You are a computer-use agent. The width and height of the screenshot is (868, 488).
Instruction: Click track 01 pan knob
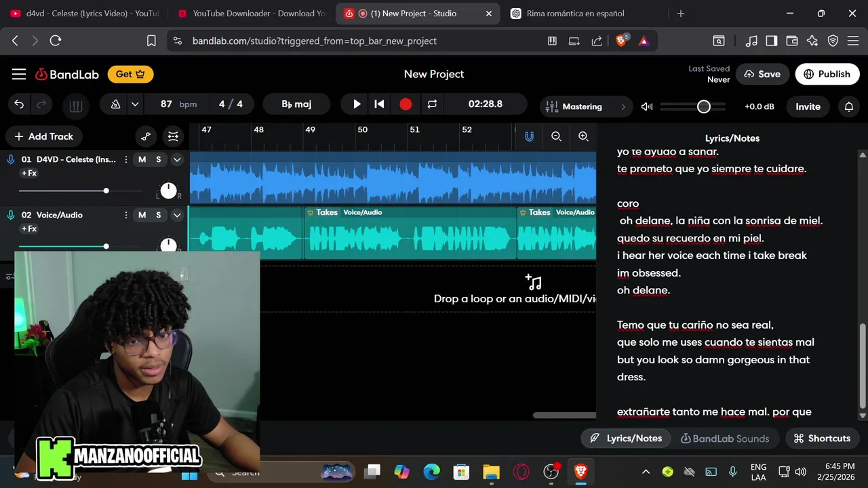pos(168,190)
